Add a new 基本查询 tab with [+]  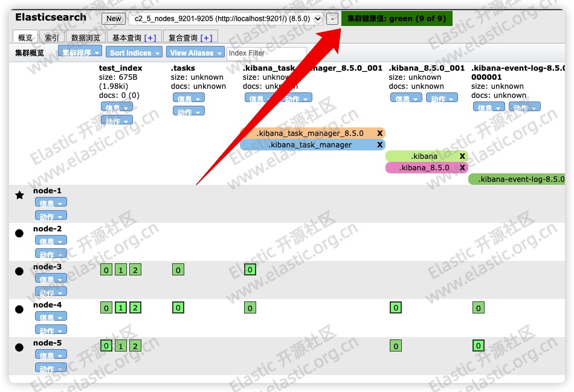[150, 37]
